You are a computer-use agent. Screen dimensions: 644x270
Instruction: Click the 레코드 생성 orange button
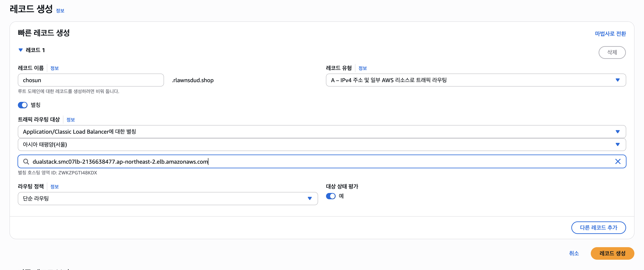coord(612,253)
